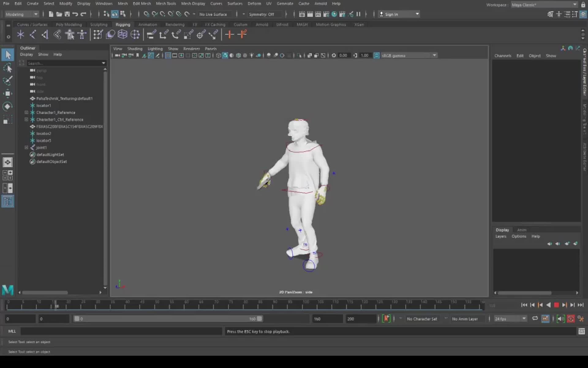
Task: Open the sRGB gamma dropdown in the viewport
Action: click(x=434, y=56)
